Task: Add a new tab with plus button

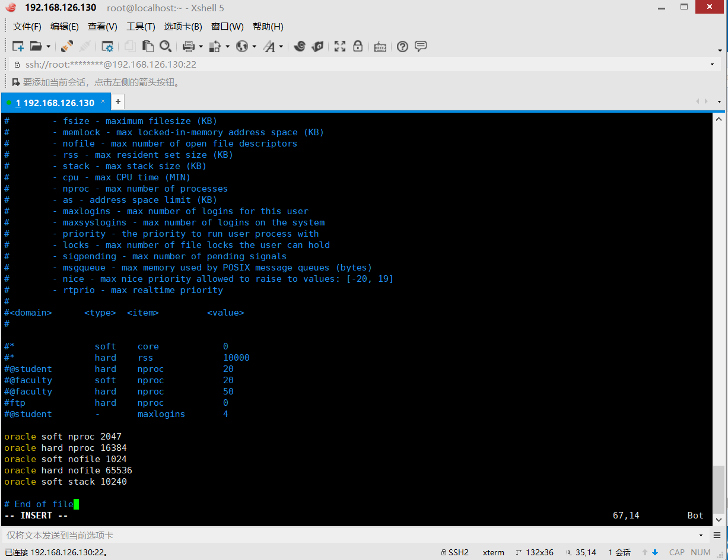Action: [118, 101]
